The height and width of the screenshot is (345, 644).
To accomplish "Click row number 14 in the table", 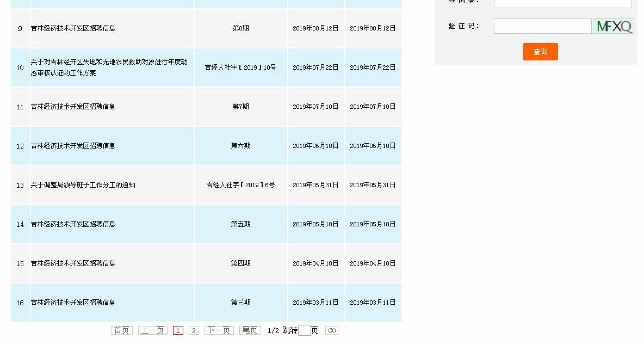I will click(x=20, y=225).
